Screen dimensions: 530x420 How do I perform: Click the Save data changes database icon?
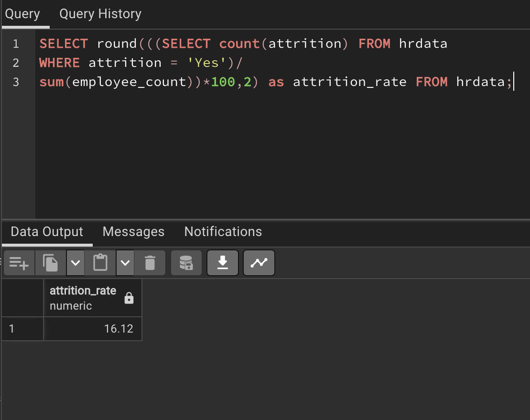[186, 263]
